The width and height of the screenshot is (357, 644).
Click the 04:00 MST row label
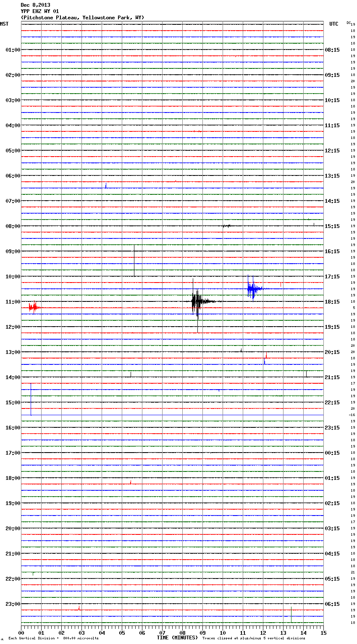pyautogui.click(x=13, y=126)
